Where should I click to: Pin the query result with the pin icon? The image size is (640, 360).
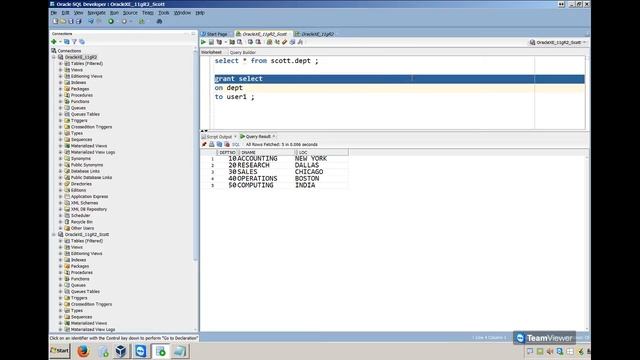coord(204,144)
